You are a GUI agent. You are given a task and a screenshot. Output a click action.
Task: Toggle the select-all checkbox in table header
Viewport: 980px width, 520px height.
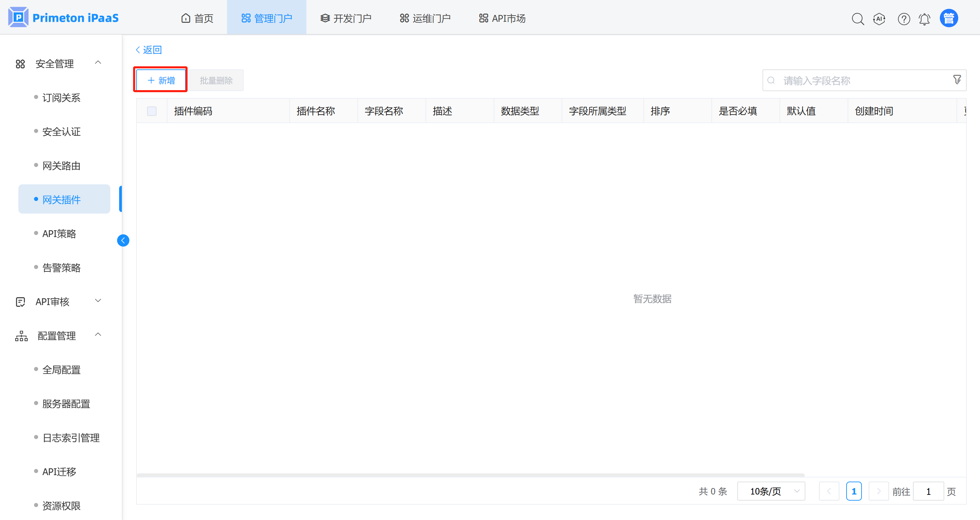click(152, 111)
